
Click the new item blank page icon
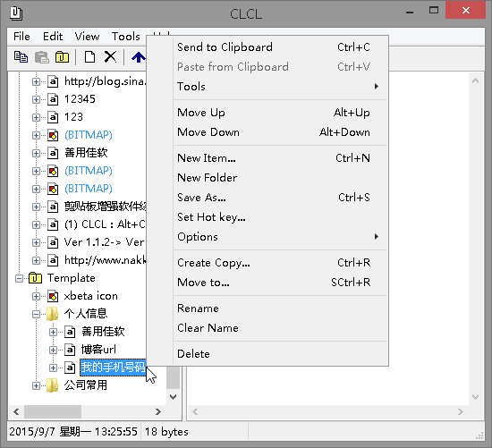[x=89, y=57]
